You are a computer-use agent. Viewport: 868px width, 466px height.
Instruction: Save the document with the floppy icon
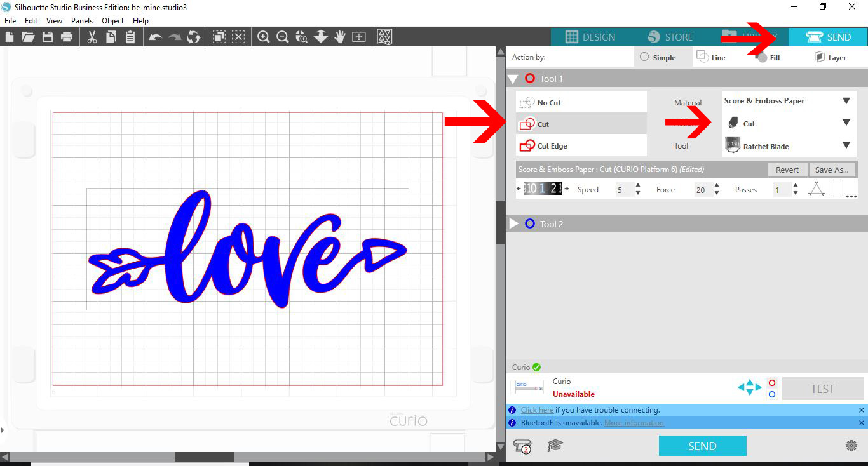[48, 37]
